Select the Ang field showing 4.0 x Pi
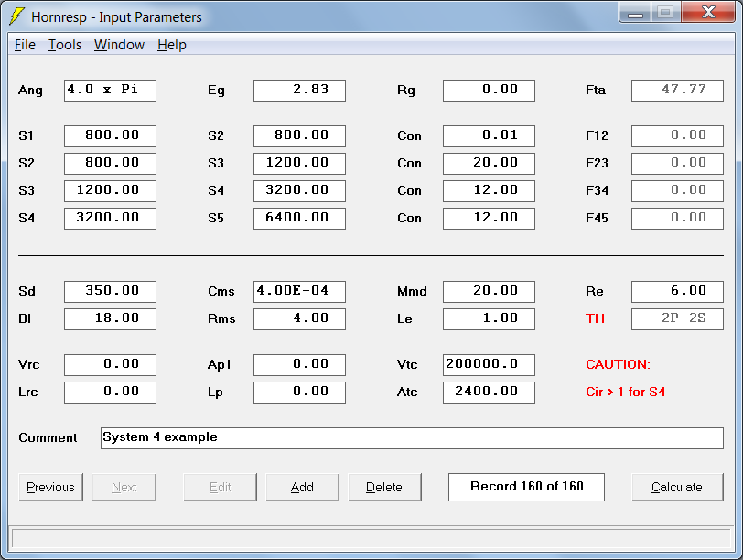This screenshot has width=743, height=560. click(110, 91)
